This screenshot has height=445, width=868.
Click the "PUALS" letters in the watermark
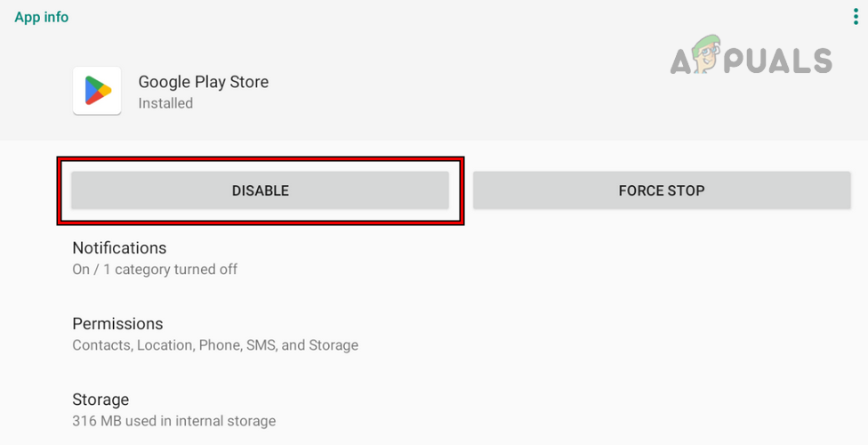[x=782, y=61]
